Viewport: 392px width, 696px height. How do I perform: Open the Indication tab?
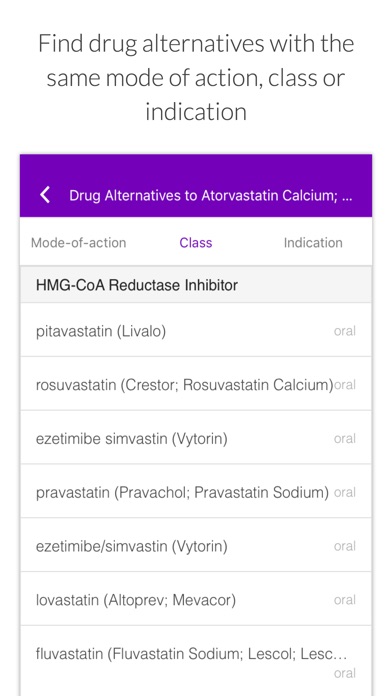313,243
